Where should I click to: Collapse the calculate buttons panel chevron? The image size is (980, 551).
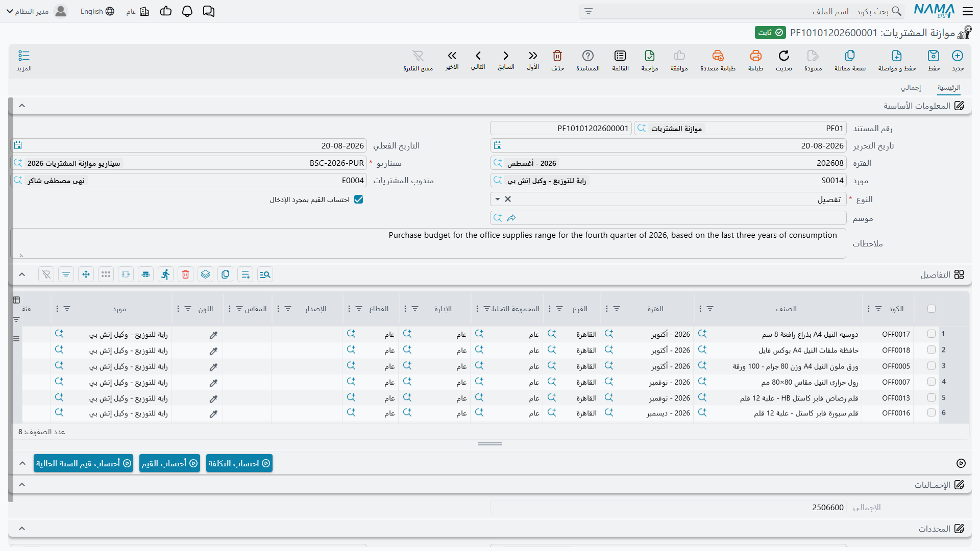click(x=22, y=463)
